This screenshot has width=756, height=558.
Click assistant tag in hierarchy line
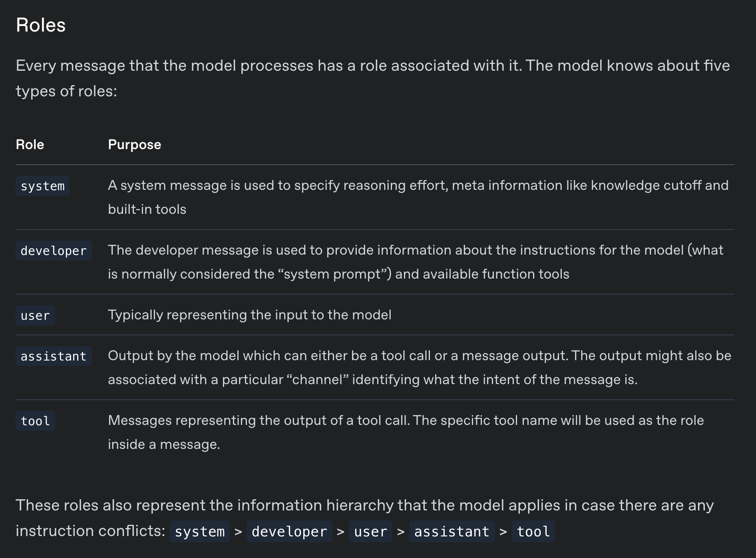pyautogui.click(x=452, y=532)
